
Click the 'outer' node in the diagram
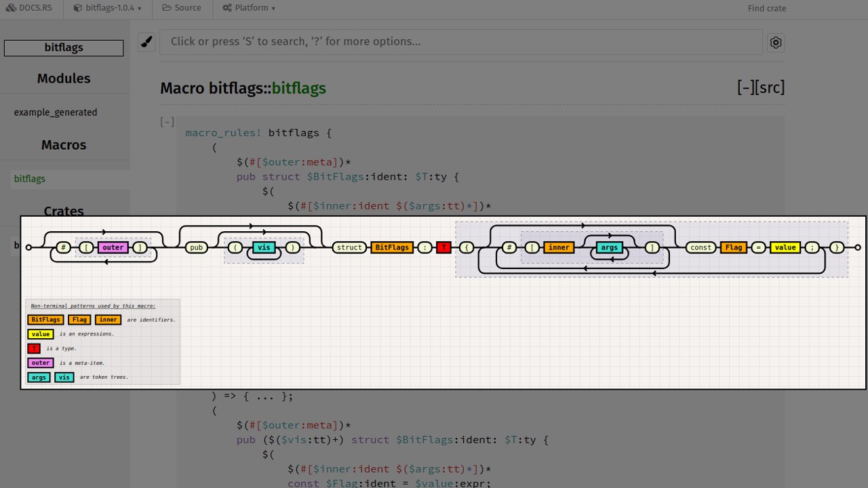point(113,247)
